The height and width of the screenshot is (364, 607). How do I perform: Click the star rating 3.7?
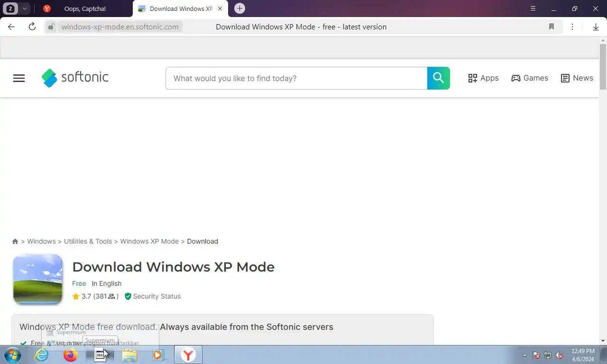tap(95, 296)
